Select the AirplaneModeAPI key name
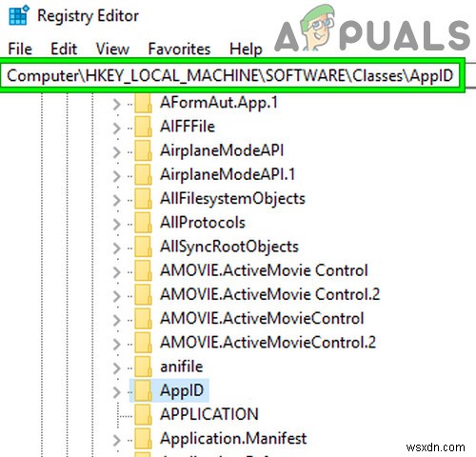 pos(222,150)
